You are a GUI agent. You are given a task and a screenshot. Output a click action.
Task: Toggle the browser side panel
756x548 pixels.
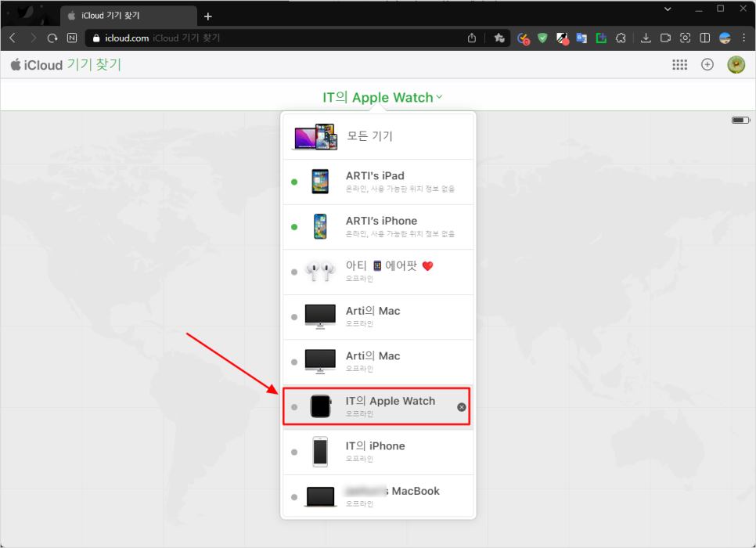705,38
